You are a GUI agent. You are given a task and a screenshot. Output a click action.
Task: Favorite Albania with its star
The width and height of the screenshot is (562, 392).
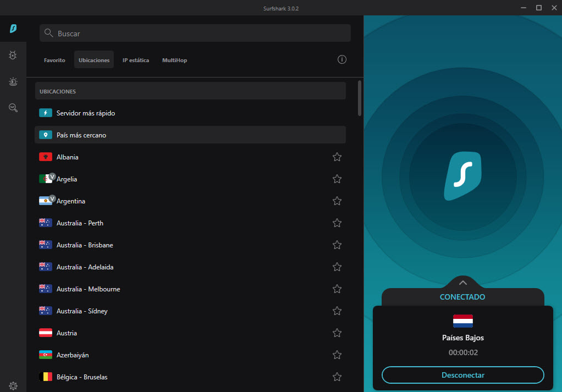(x=337, y=157)
